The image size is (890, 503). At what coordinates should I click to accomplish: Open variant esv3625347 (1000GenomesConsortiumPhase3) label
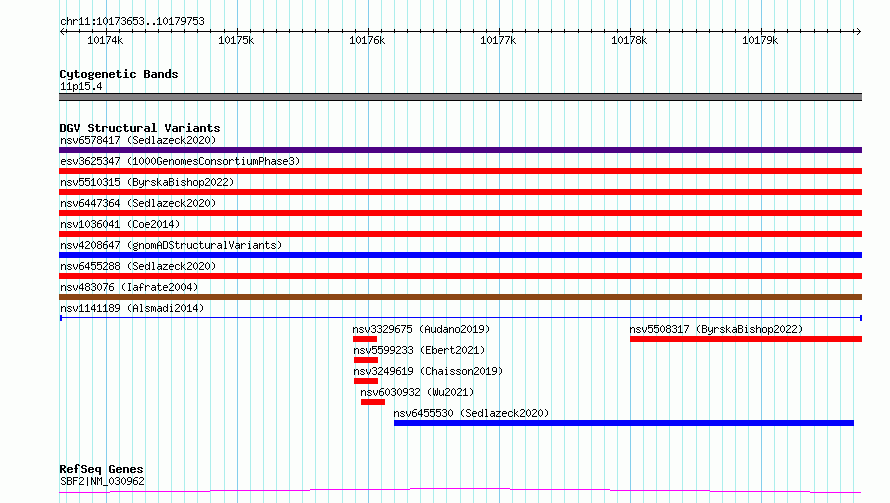(180, 161)
